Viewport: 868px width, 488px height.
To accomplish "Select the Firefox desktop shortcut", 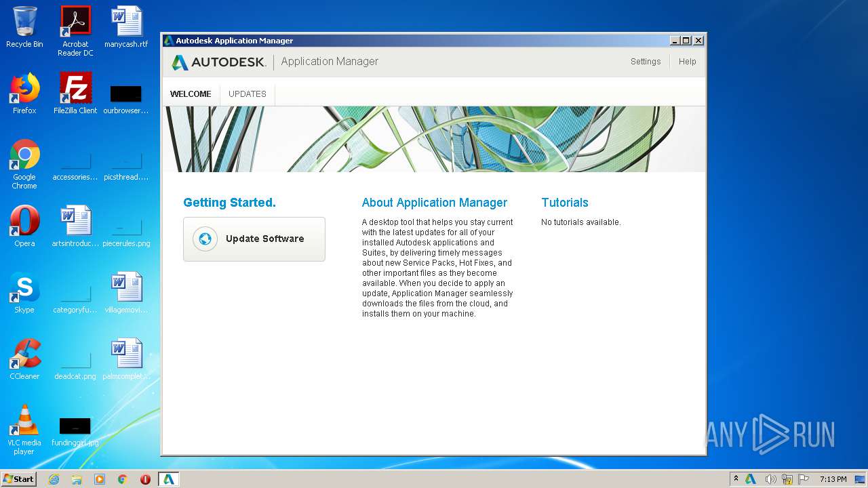I will (x=24, y=94).
